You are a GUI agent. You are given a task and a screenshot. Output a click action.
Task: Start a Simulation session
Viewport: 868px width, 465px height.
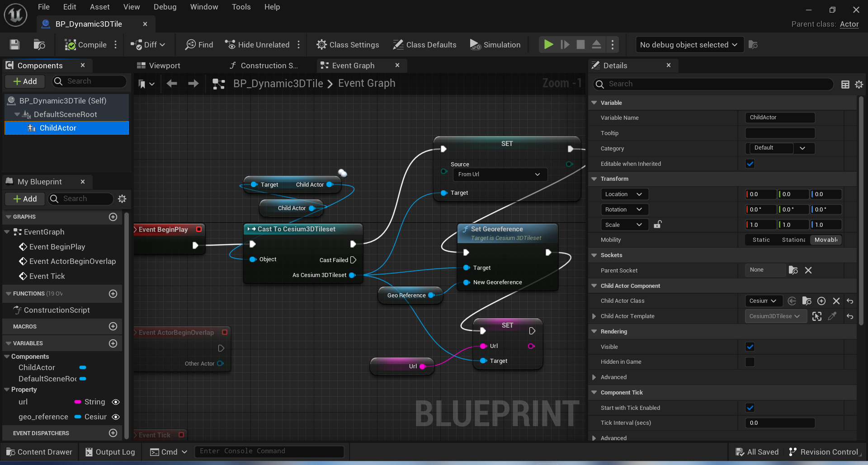point(495,44)
